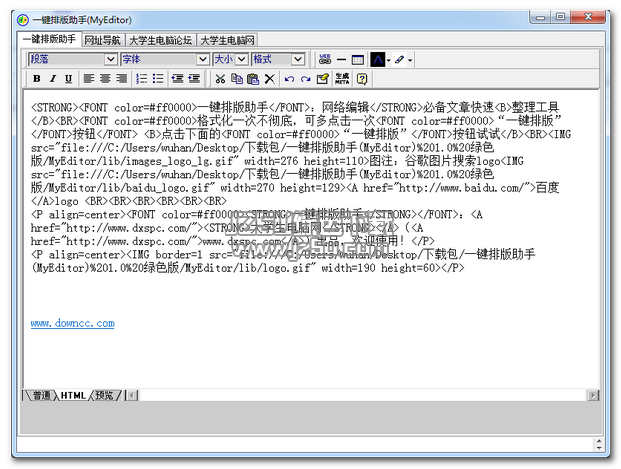This screenshot has width=621, height=469.
Task: Minimize the MyEditor window
Action: point(540,17)
